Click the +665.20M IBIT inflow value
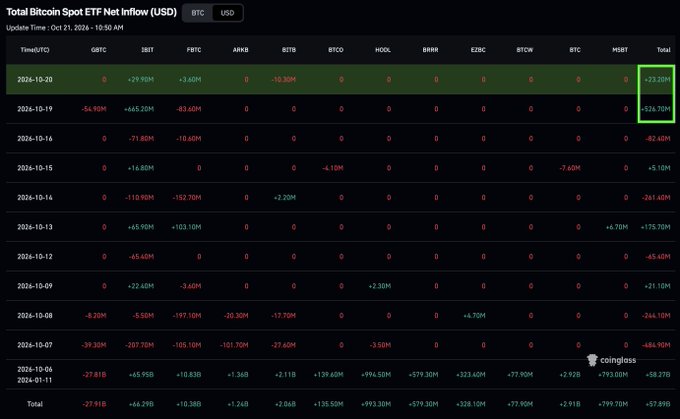Image resolution: width=680 pixels, height=419 pixels. [139, 109]
